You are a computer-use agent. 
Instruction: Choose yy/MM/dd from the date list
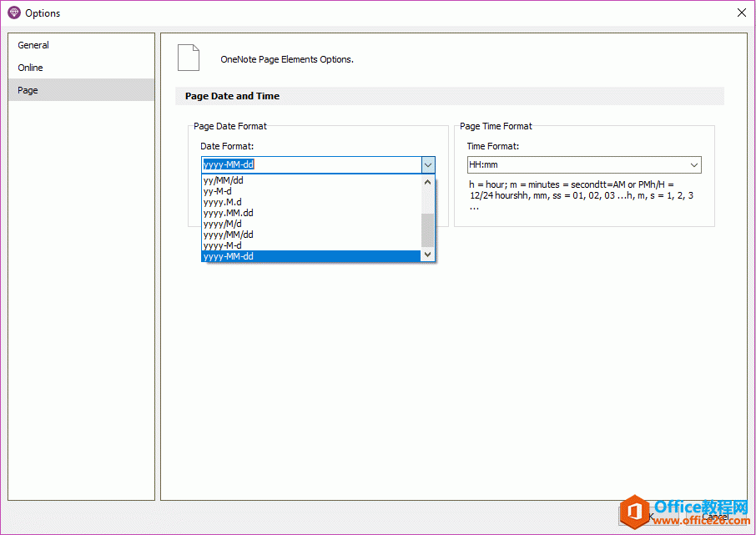tap(223, 180)
